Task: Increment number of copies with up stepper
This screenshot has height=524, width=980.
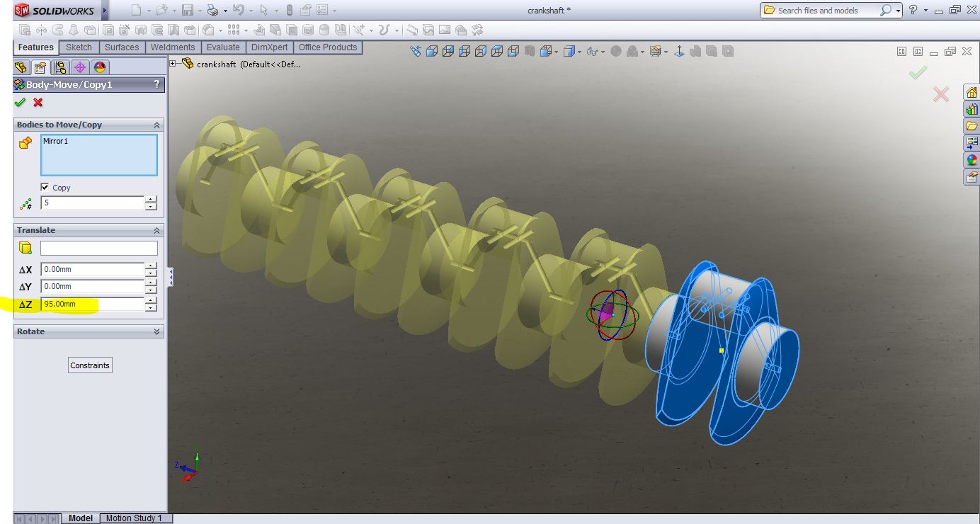Action: tap(151, 199)
